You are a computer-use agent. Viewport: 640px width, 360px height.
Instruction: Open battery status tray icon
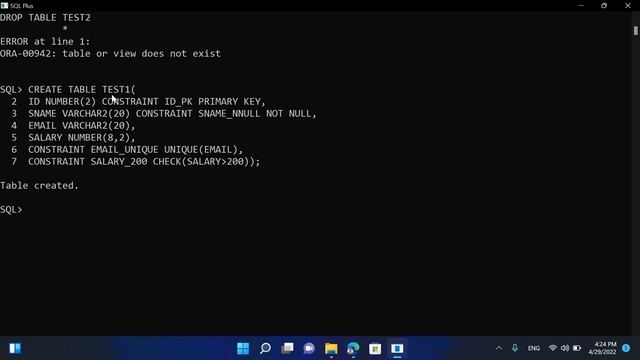click(x=577, y=348)
